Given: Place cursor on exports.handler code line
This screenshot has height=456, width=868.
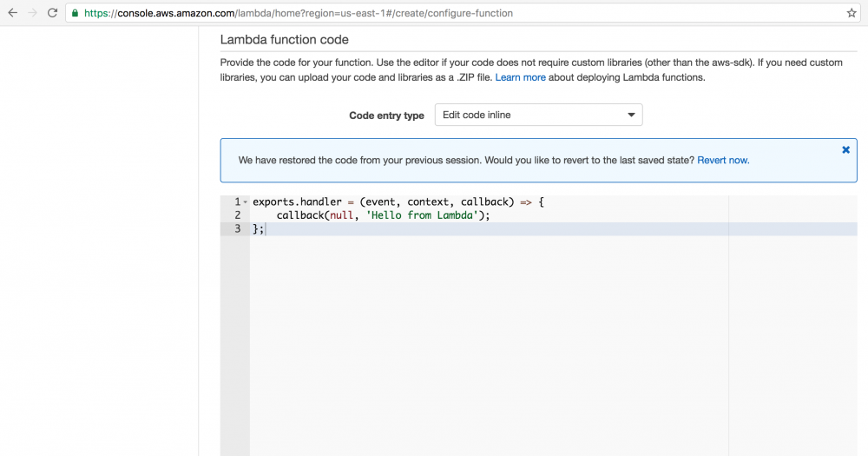Looking at the screenshot, I should pyautogui.click(x=398, y=202).
